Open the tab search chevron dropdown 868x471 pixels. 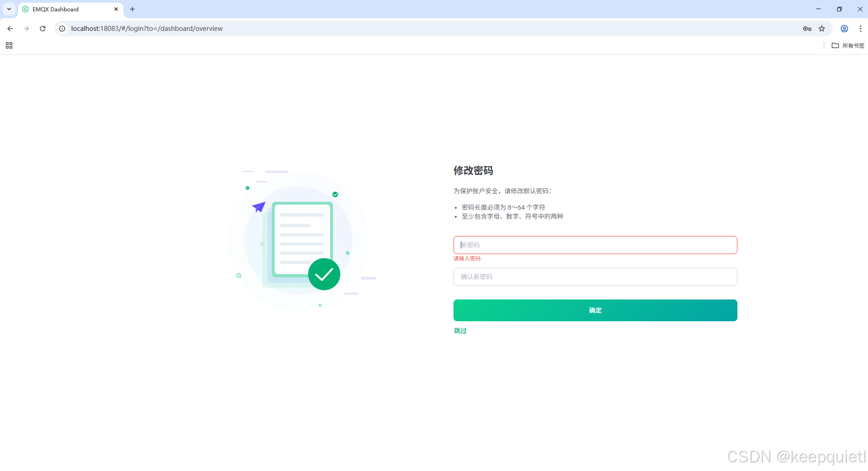click(8, 9)
